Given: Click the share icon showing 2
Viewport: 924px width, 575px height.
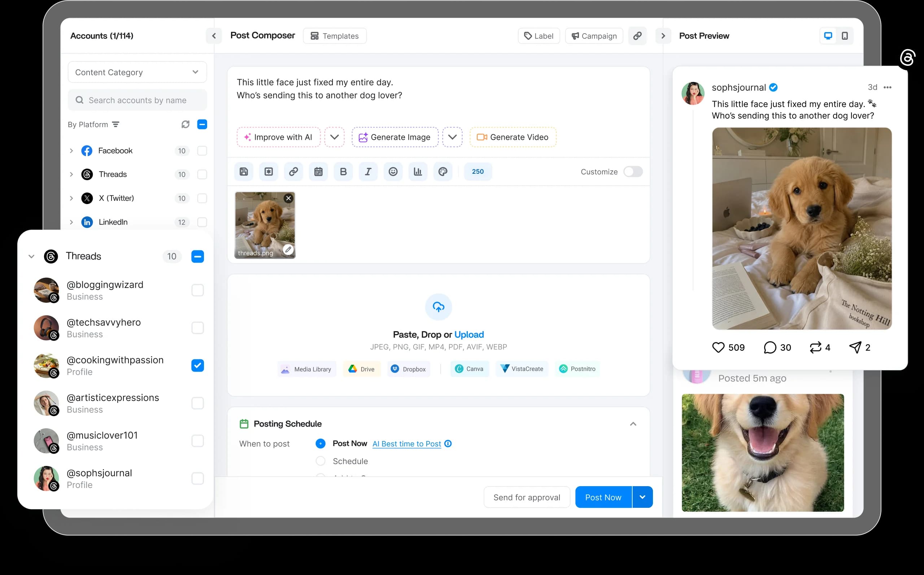Looking at the screenshot, I should pos(855,347).
